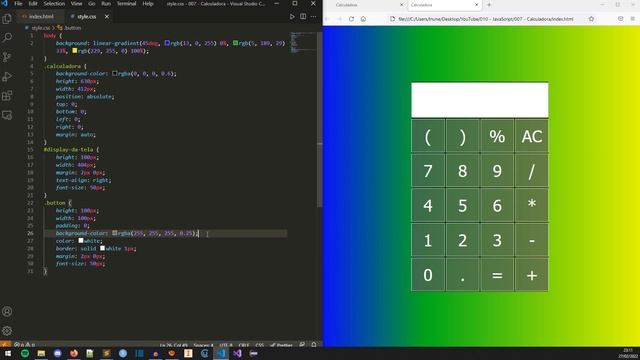640x360 pixels.
Task: Open the Help menu
Action: (x=148, y=4)
